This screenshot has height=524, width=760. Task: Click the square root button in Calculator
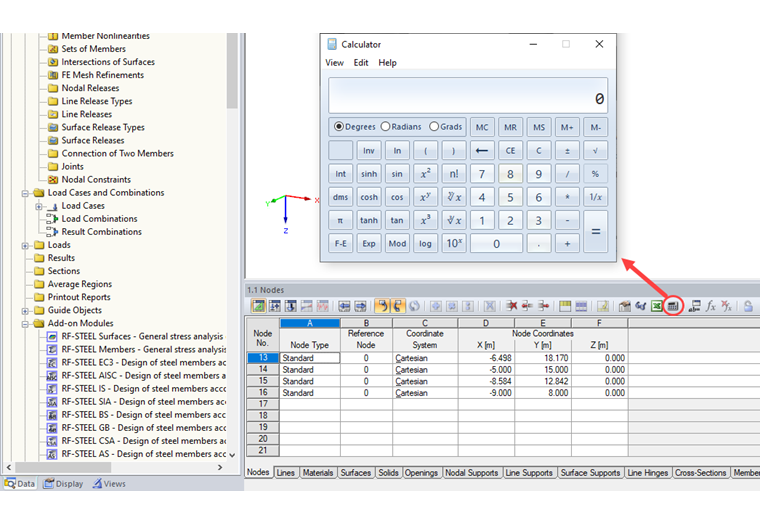click(x=595, y=150)
